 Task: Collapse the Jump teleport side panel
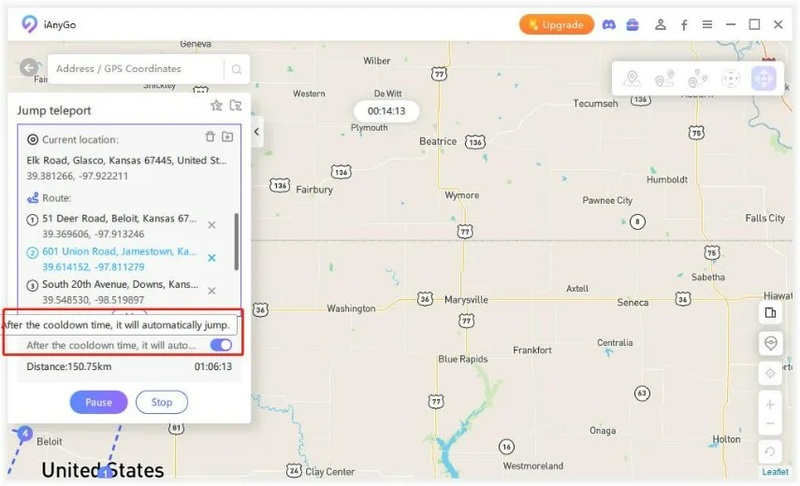257,132
